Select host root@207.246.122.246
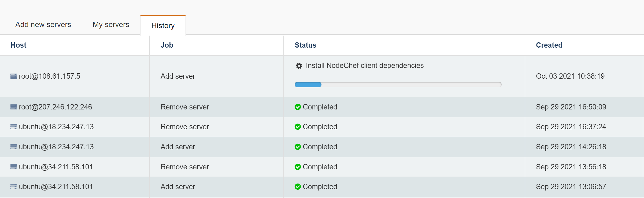The height and width of the screenshot is (198, 644). (x=55, y=107)
